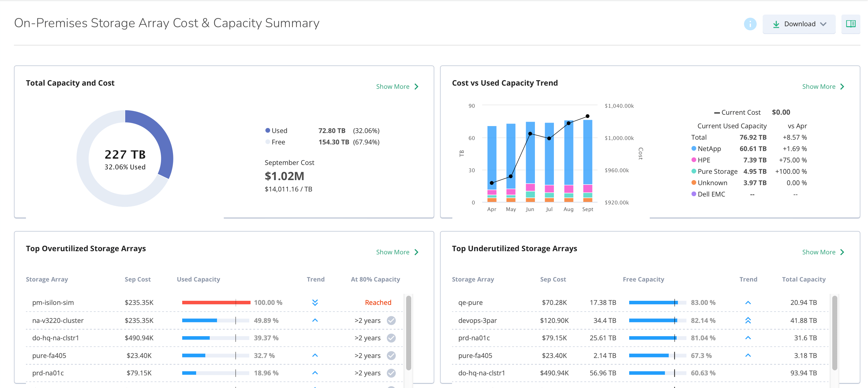Click the na-v3220-cluster usage bar
This screenshot has width=868, height=388.
216,320
